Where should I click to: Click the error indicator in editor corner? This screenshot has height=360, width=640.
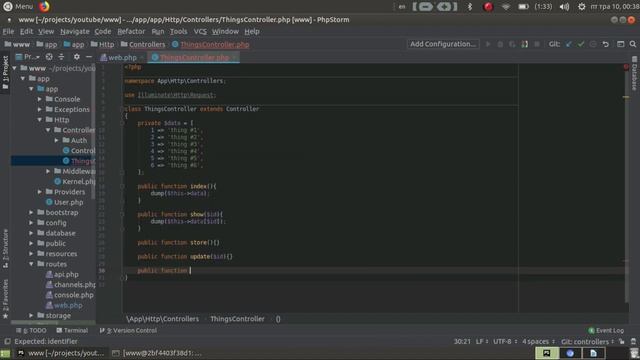coord(626,67)
